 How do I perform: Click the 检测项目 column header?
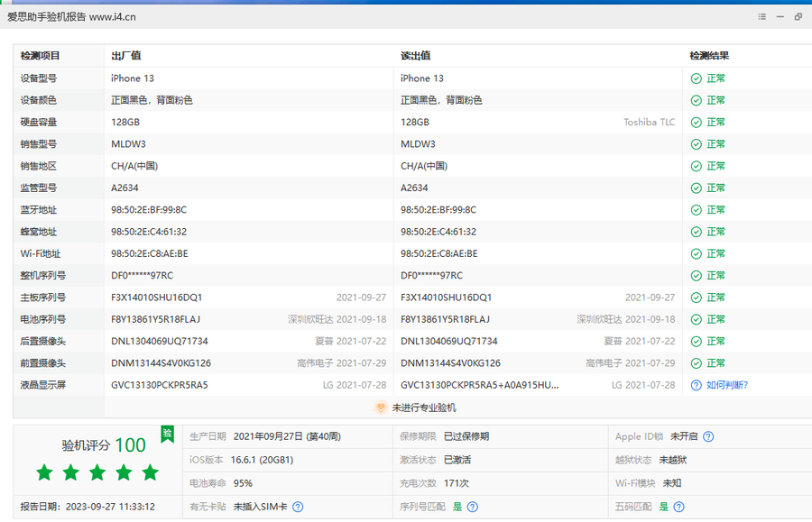pyautogui.click(x=40, y=56)
